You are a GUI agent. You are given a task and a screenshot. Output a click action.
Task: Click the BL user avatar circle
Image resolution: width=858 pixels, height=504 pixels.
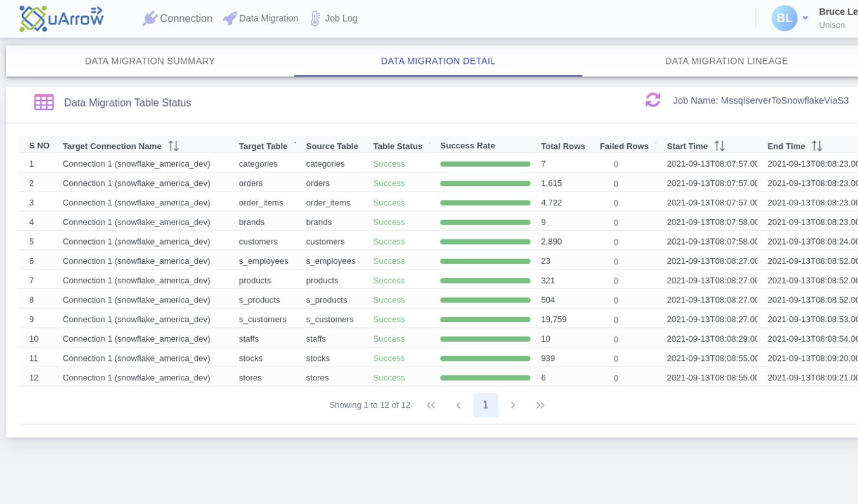784,18
